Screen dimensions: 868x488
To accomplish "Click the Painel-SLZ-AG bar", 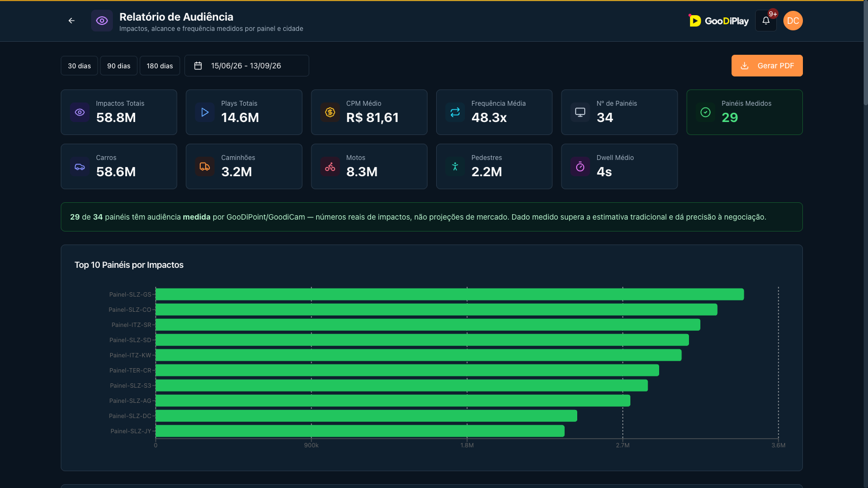I will click(x=393, y=401).
